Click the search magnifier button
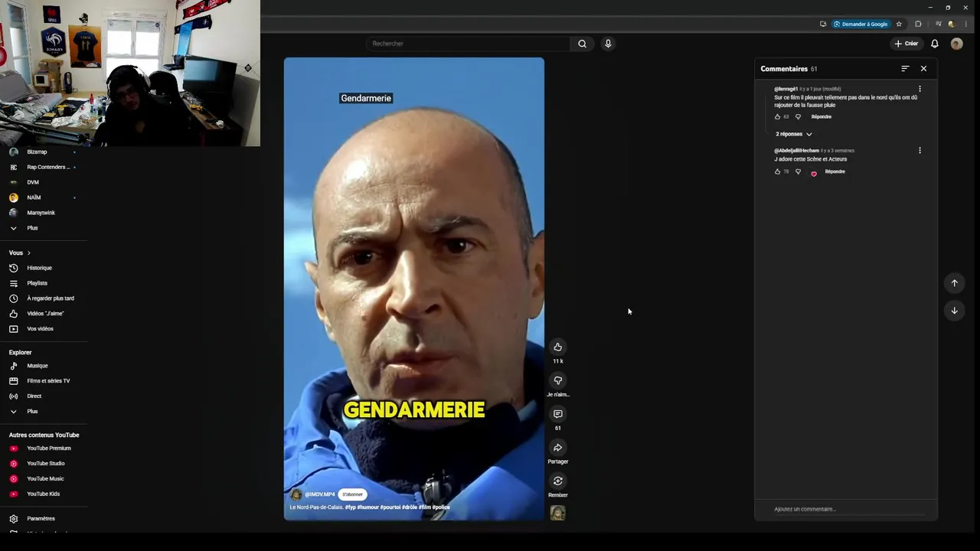This screenshot has width=980, height=551. click(582, 44)
